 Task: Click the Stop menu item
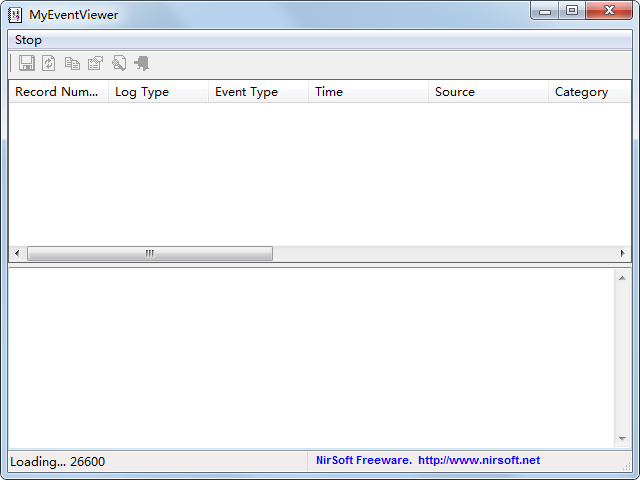28,40
